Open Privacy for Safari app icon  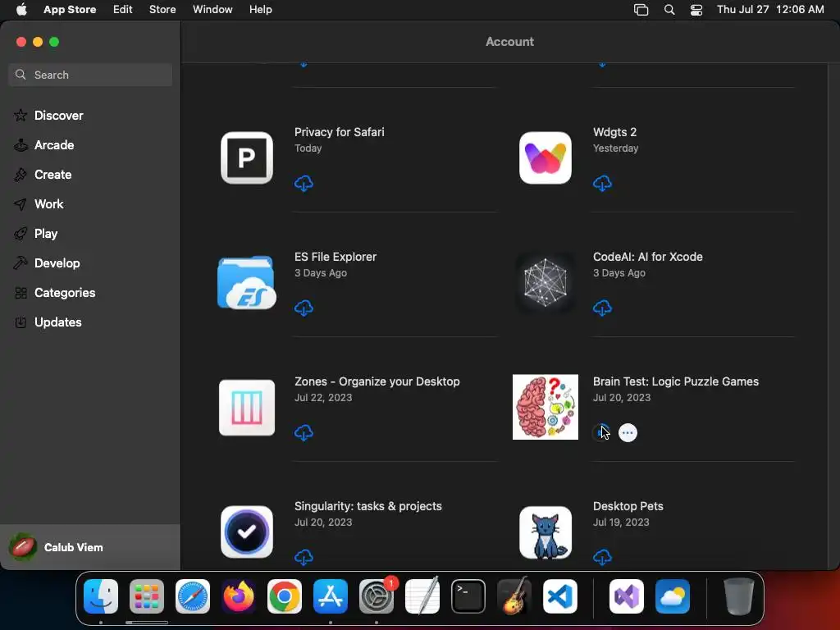click(x=247, y=158)
